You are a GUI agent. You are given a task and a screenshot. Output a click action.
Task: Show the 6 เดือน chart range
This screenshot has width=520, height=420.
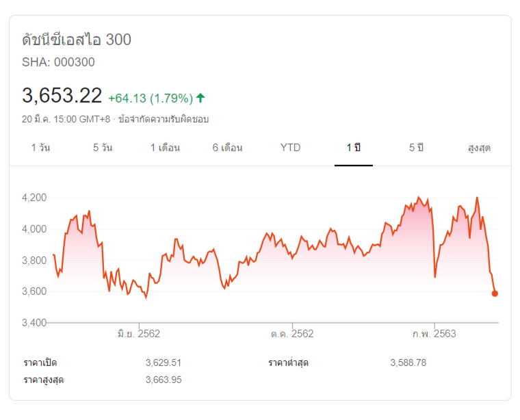[x=227, y=147]
